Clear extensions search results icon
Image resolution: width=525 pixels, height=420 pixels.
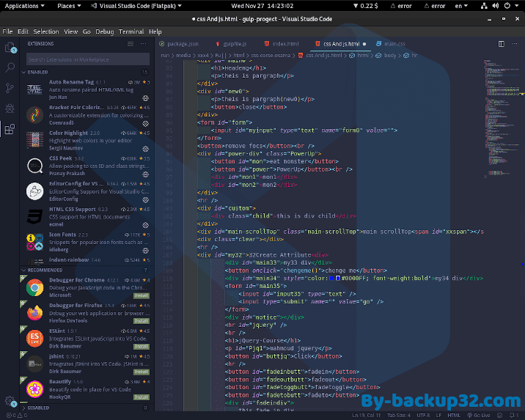click(131, 44)
